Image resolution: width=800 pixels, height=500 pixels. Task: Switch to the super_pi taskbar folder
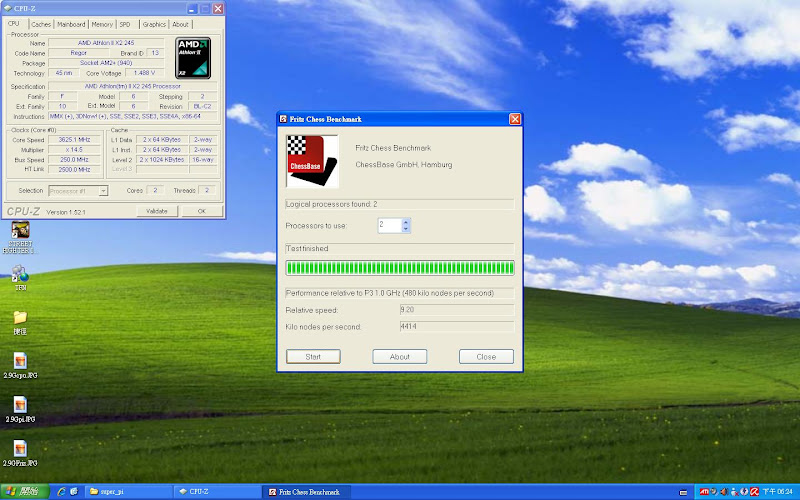(x=128, y=492)
